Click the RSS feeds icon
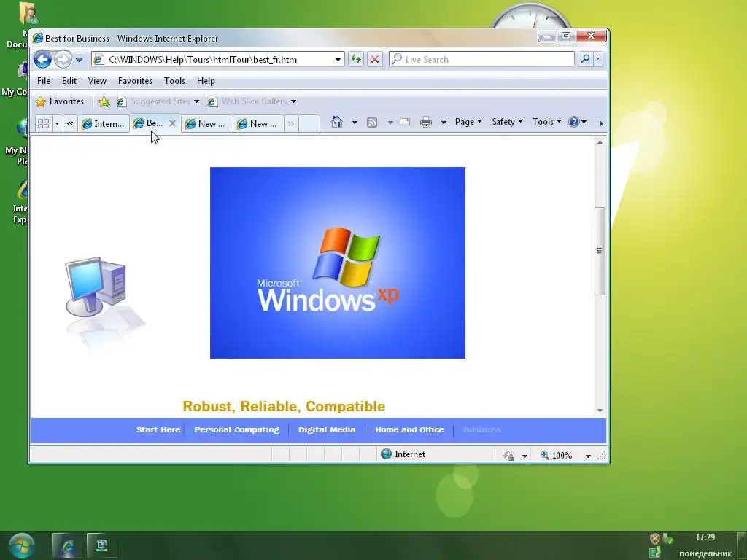The height and width of the screenshot is (560, 747). [372, 122]
